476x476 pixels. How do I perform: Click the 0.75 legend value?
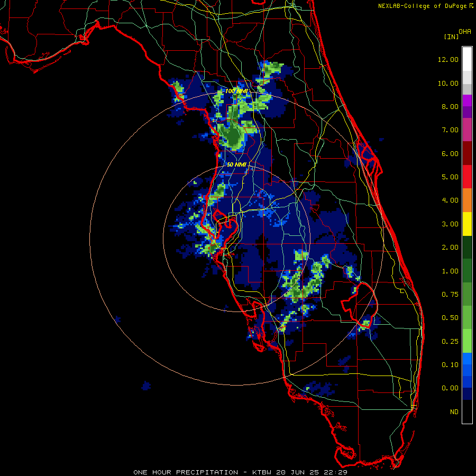pyautogui.click(x=450, y=295)
